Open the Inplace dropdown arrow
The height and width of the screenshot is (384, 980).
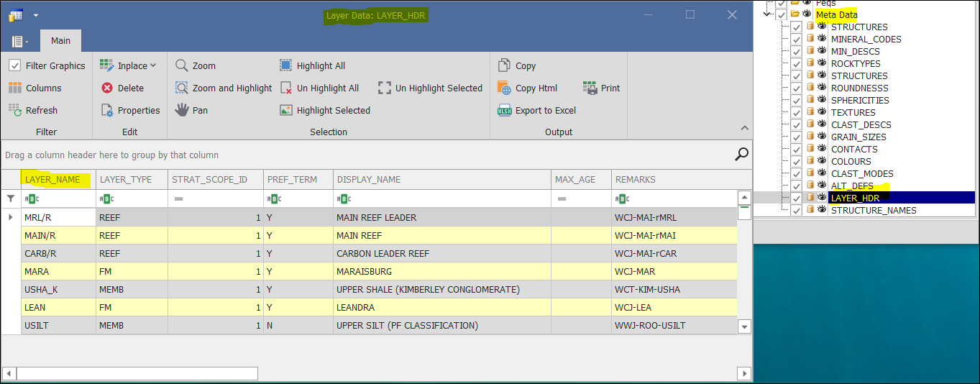point(153,65)
